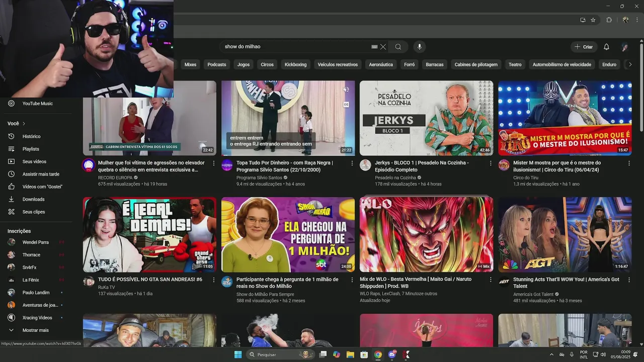The width and height of the screenshot is (644, 362).
Task: Select the Kickboxing filter chip
Action: [295, 64]
